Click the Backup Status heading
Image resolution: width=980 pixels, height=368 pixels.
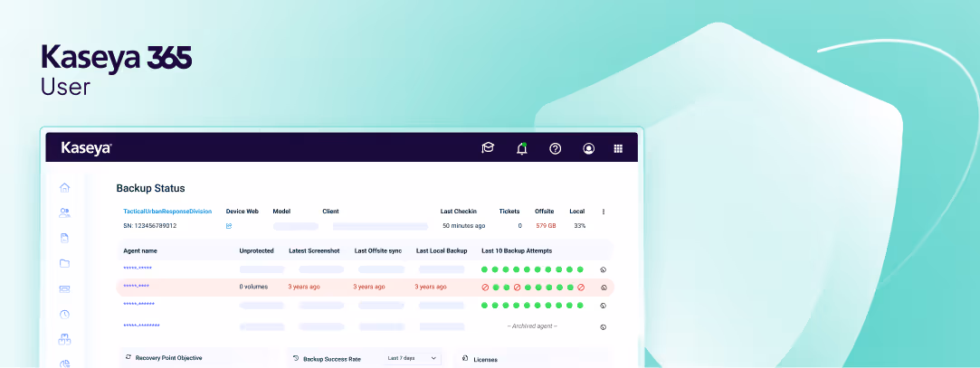(150, 188)
